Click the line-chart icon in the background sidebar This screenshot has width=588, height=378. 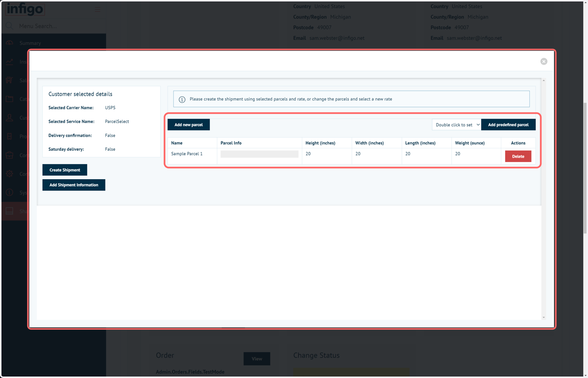[9, 62]
